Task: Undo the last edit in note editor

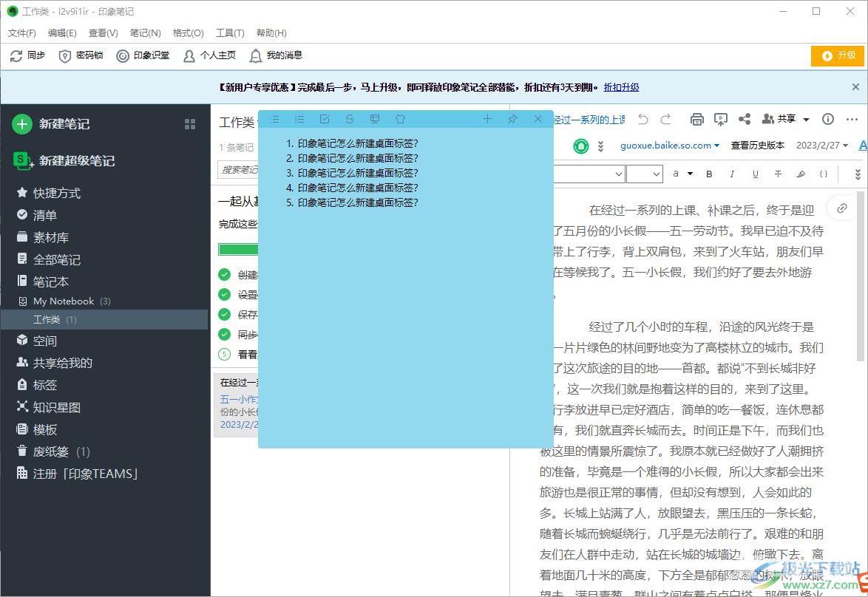Action: pyautogui.click(x=642, y=119)
